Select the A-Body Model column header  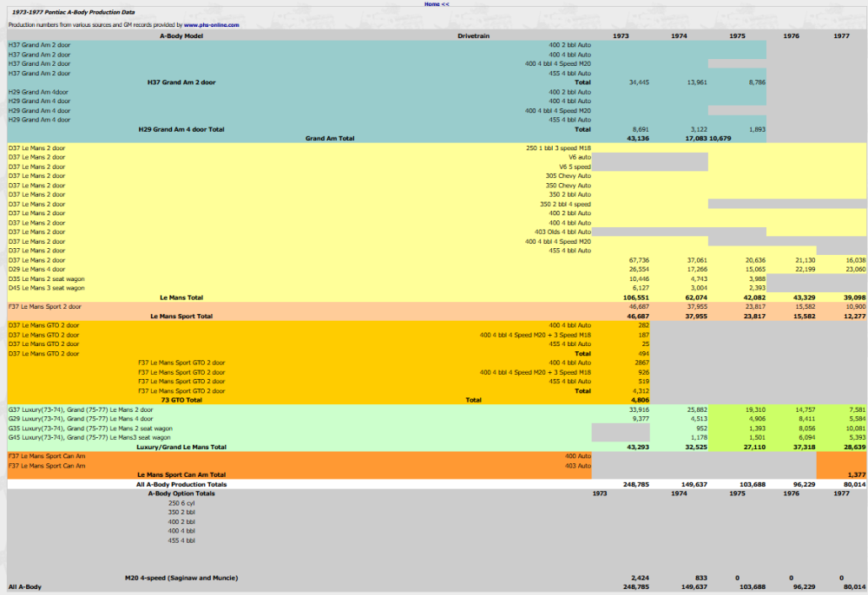click(x=181, y=36)
